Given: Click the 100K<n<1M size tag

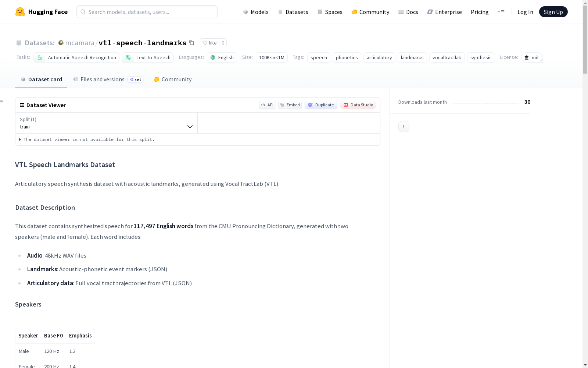Looking at the screenshot, I should point(272,57).
